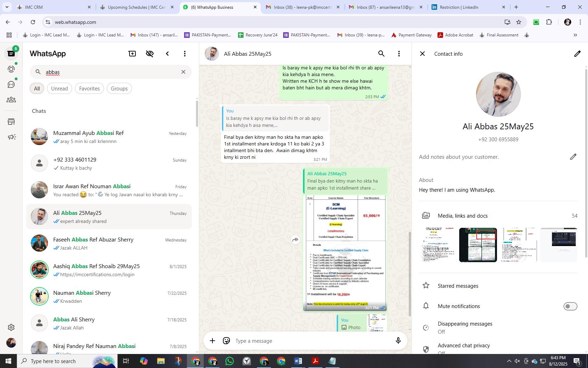The width and height of the screenshot is (588, 368).
Task: Edit customer notes pencil icon
Action: click(x=573, y=157)
